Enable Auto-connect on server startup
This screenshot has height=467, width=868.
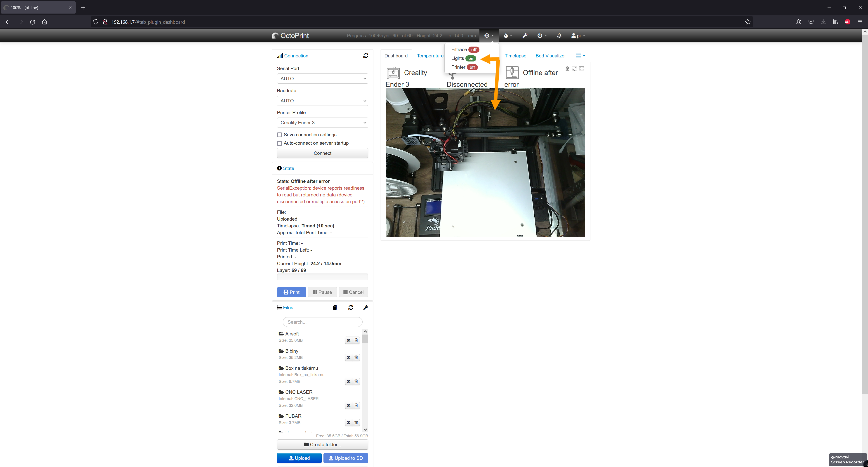point(279,143)
